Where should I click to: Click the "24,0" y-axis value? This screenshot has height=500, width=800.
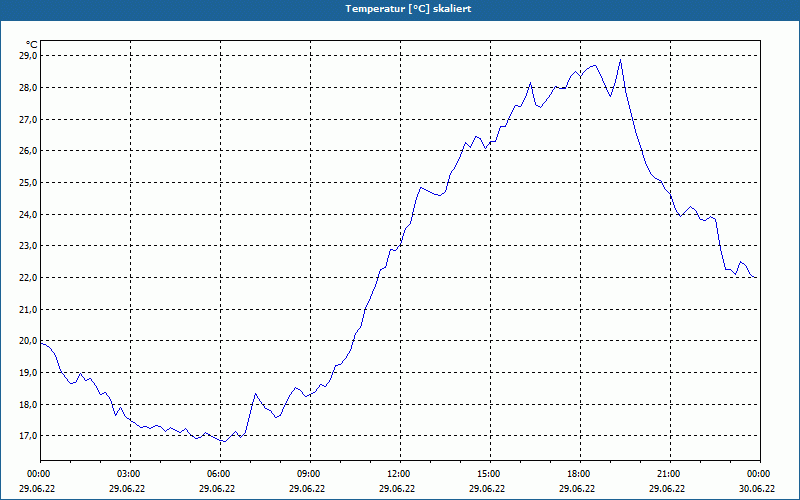point(28,214)
